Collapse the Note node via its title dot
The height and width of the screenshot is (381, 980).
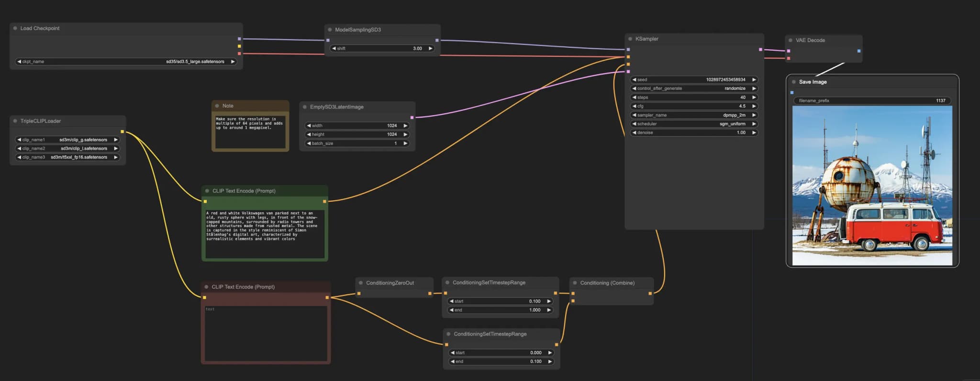pyautogui.click(x=217, y=106)
